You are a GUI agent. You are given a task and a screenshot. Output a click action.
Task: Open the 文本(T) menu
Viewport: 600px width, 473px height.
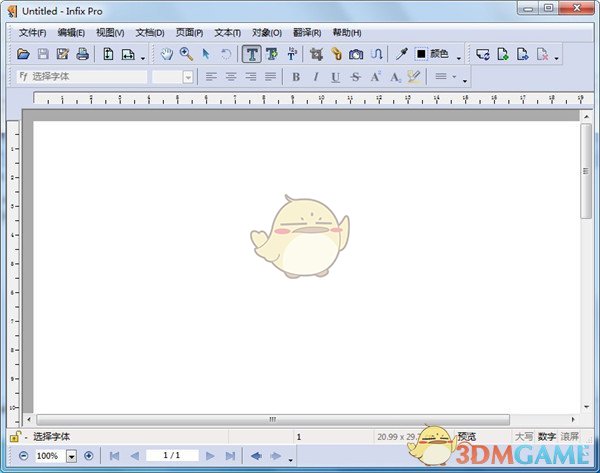228,33
